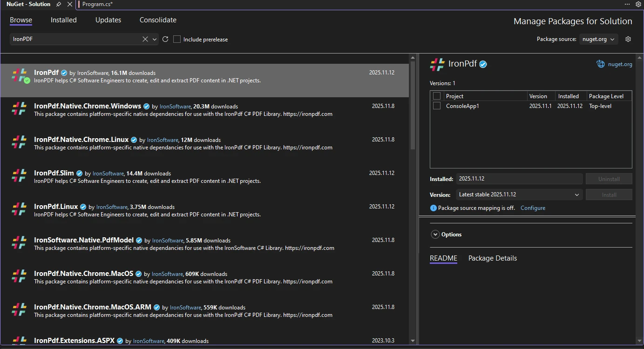Image resolution: width=644 pixels, height=349 pixels.
Task: Open the Package Details tab
Action: coord(492,258)
